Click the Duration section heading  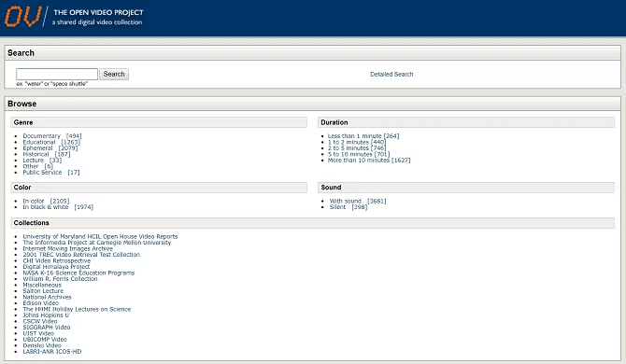tap(334, 122)
